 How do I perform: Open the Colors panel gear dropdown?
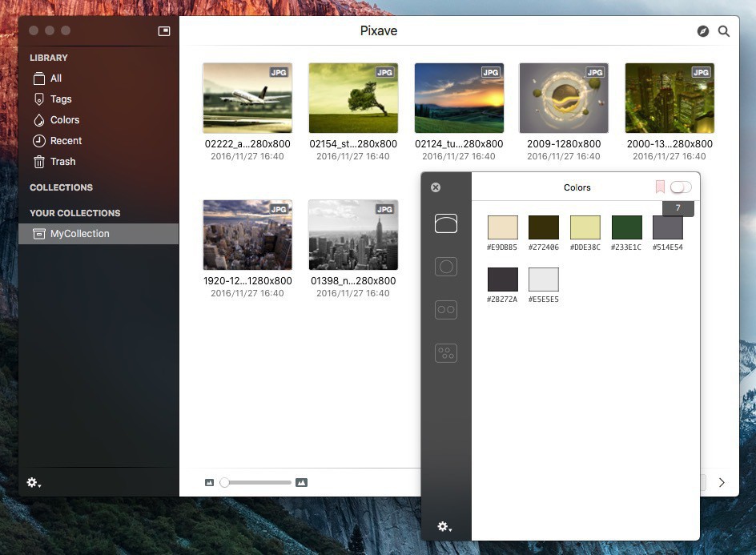[x=443, y=526]
